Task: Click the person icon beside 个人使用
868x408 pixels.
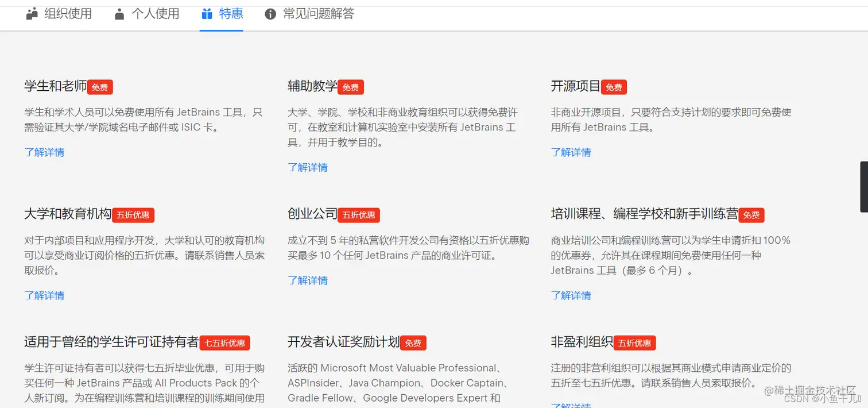Action: pyautogui.click(x=120, y=13)
